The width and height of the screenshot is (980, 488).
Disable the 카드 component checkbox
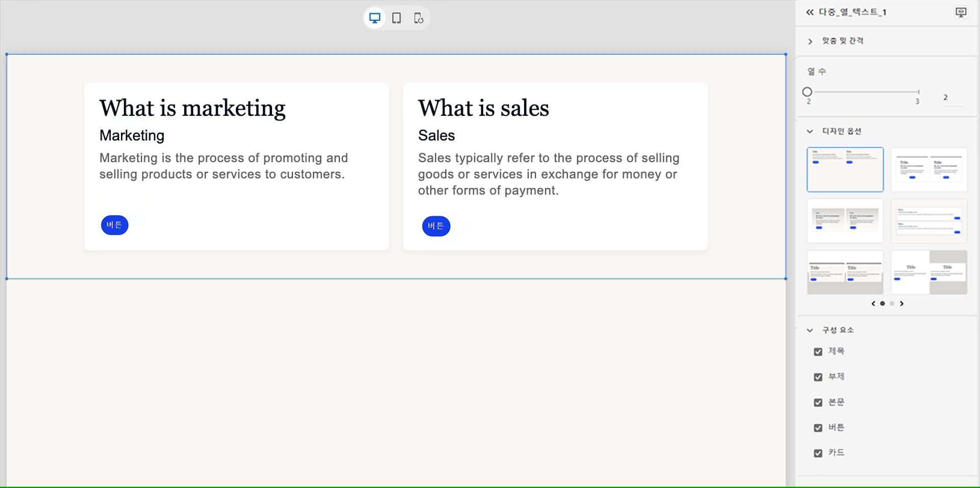pyautogui.click(x=818, y=453)
